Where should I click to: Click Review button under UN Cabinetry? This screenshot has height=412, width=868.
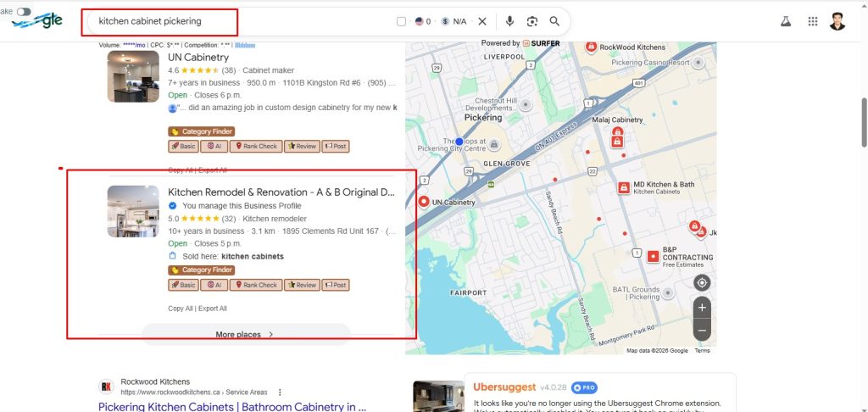pyautogui.click(x=302, y=146)
